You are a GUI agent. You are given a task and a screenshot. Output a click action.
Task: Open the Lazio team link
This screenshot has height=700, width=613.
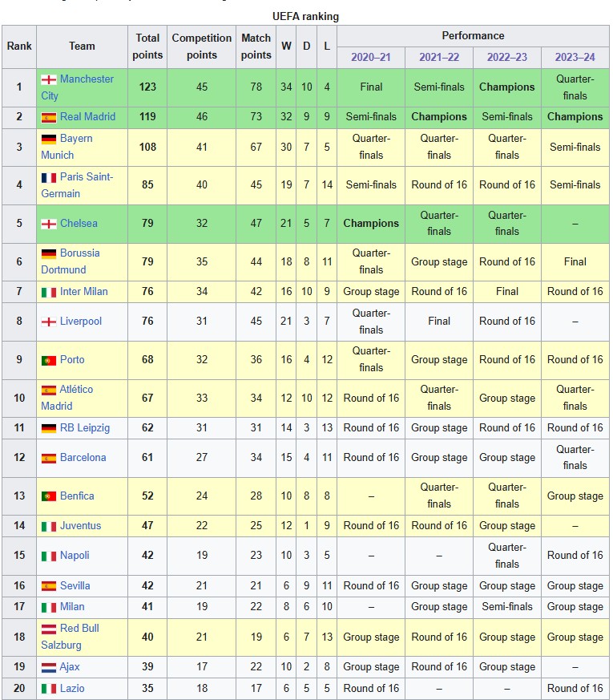(72, 688)
